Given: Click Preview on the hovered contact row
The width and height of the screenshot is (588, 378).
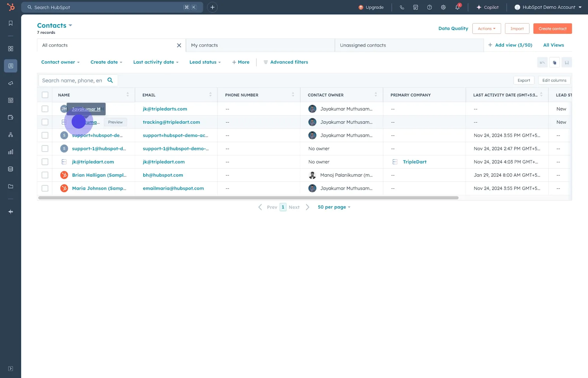Looking at the screenshot, I should click(115, 122).
